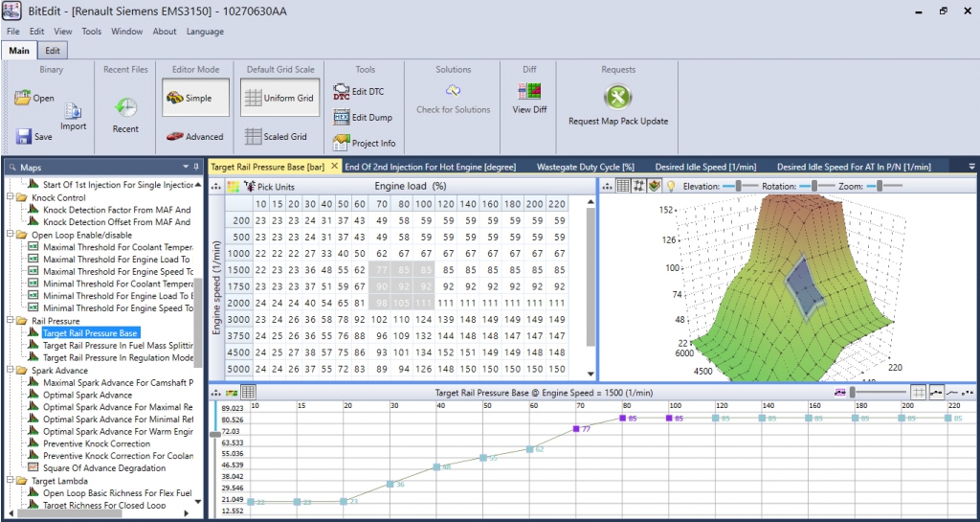Image resolution: width=980 pixels, height=522 pixels.
Task: Click the 1500 engine speed row header
Action: click(239, 269)
